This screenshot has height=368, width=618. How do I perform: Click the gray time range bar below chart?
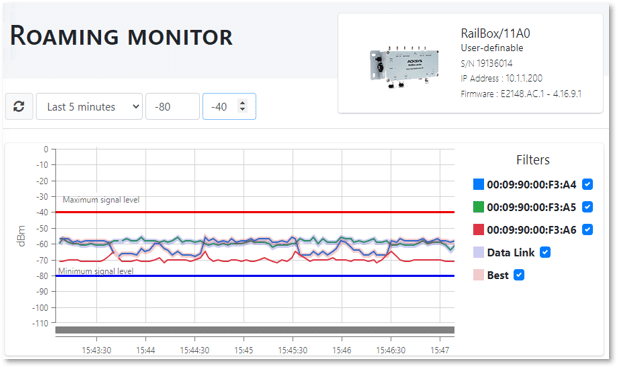tap(255, 330)
